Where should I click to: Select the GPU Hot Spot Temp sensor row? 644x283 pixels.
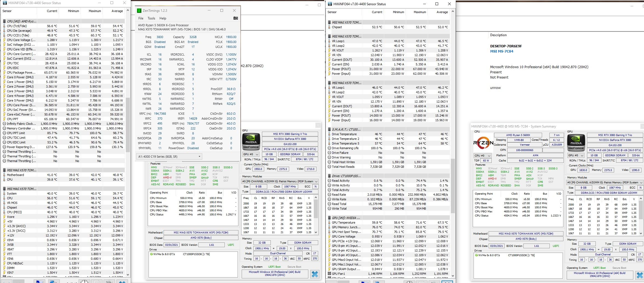pos(388,232)
